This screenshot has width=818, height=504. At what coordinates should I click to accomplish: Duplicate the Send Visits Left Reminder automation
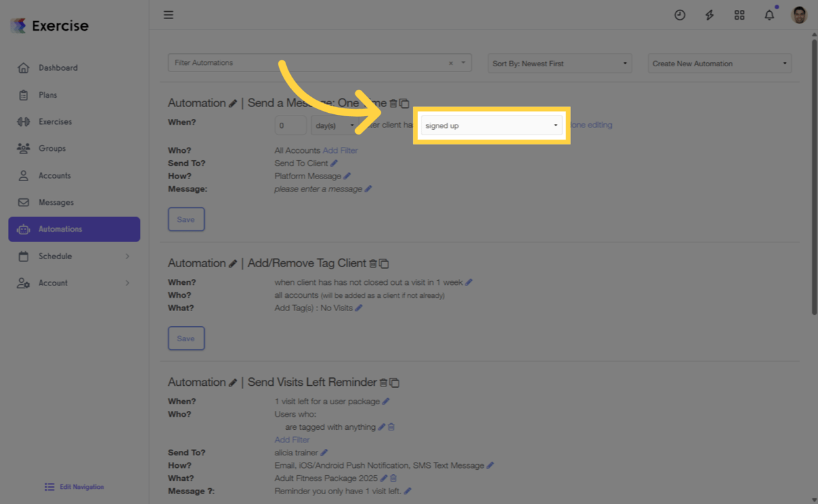(x=395, y=383)
